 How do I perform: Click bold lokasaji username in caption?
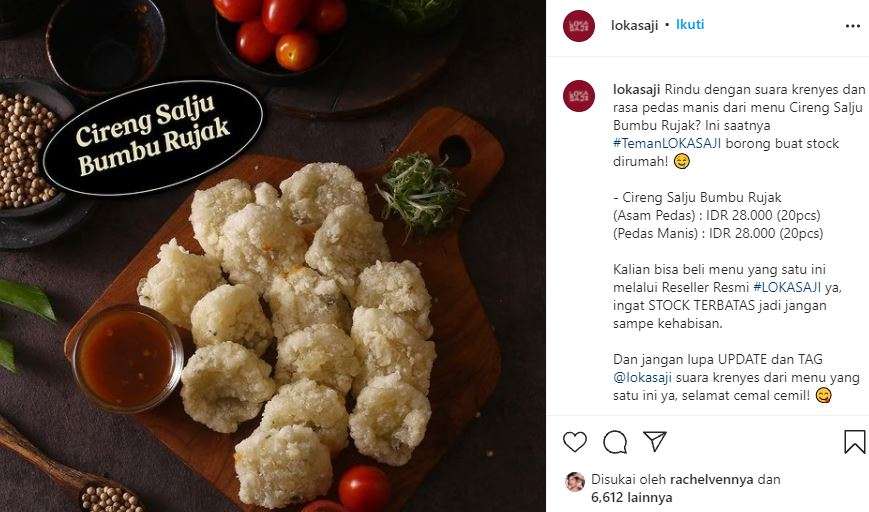637,89
